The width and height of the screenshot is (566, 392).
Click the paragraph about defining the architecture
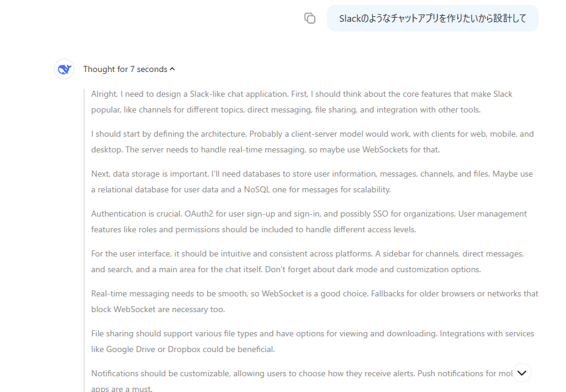pos(303,142)
